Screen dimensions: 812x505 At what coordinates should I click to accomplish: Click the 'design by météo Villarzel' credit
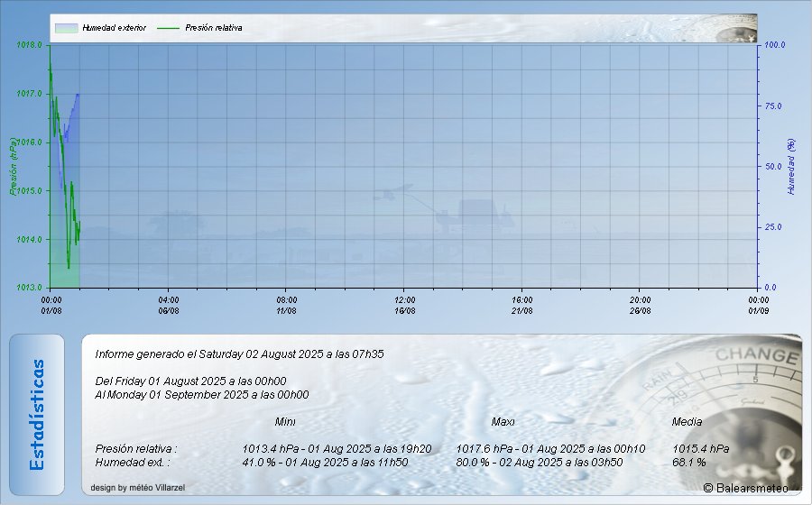(138, 487)
